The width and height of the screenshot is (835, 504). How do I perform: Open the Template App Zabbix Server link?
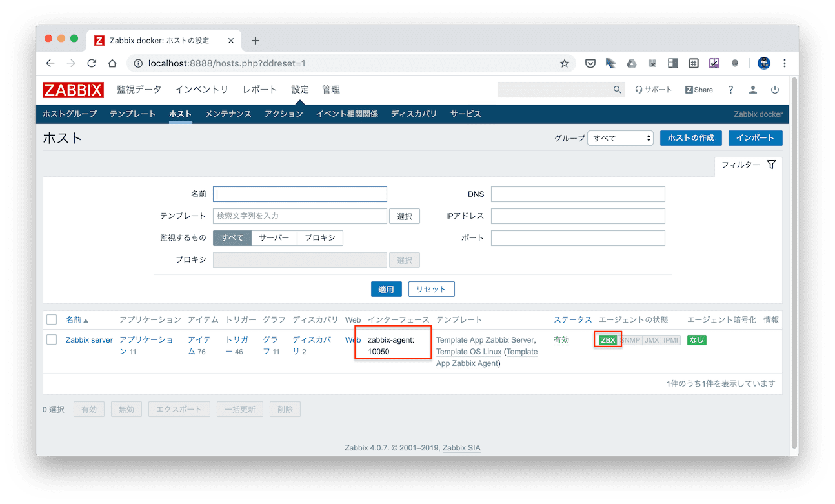point(485,340)
